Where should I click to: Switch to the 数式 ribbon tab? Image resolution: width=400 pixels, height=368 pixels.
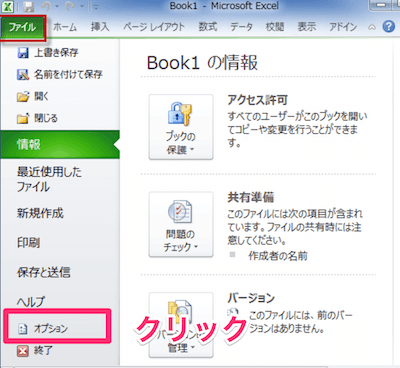(208, 27)
